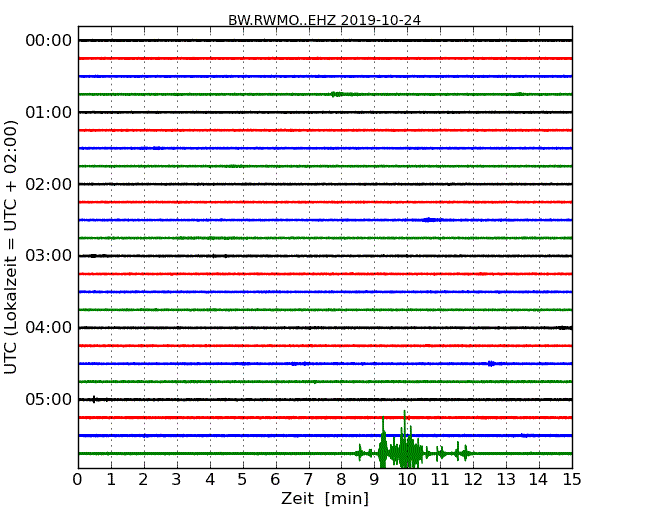Viewport: 650px width, 520px height.
Task: Click the x-axis tick label 6
Action: [275, 480]
